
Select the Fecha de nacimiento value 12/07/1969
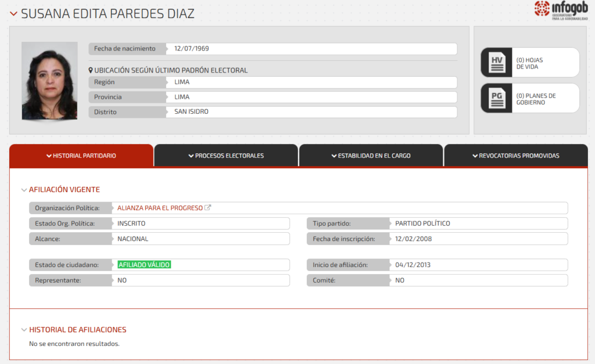191,49
